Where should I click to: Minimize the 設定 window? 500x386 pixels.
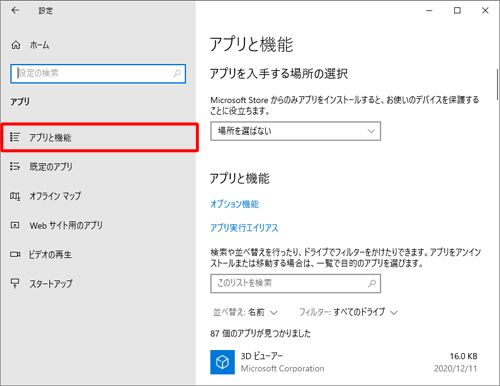pyautogui.click(x=429, y=11)
